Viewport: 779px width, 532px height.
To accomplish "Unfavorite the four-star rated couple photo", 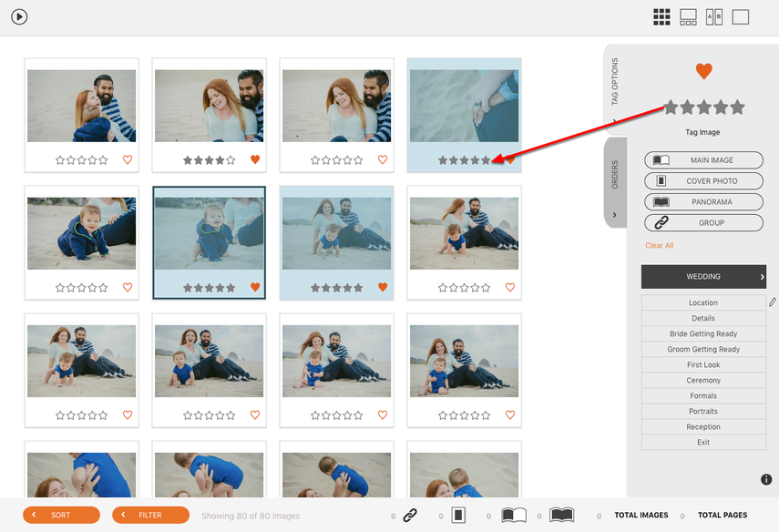I will pos(255,159).
